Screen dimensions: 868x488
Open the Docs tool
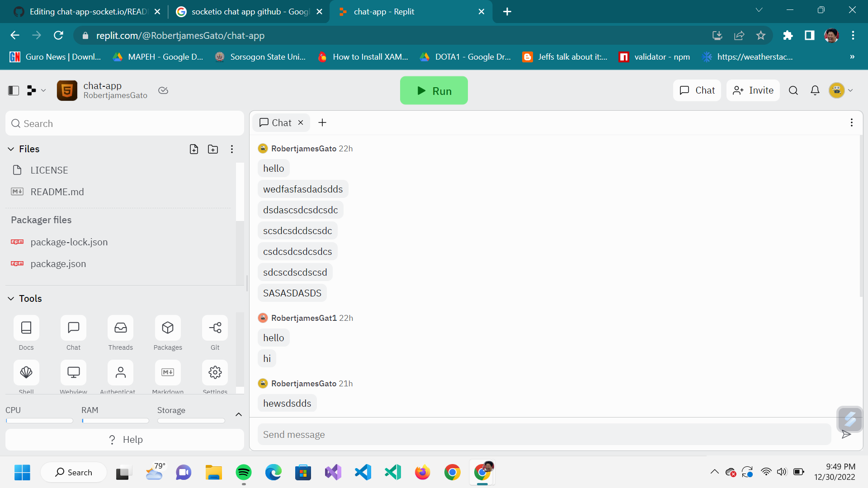[26, 328]
